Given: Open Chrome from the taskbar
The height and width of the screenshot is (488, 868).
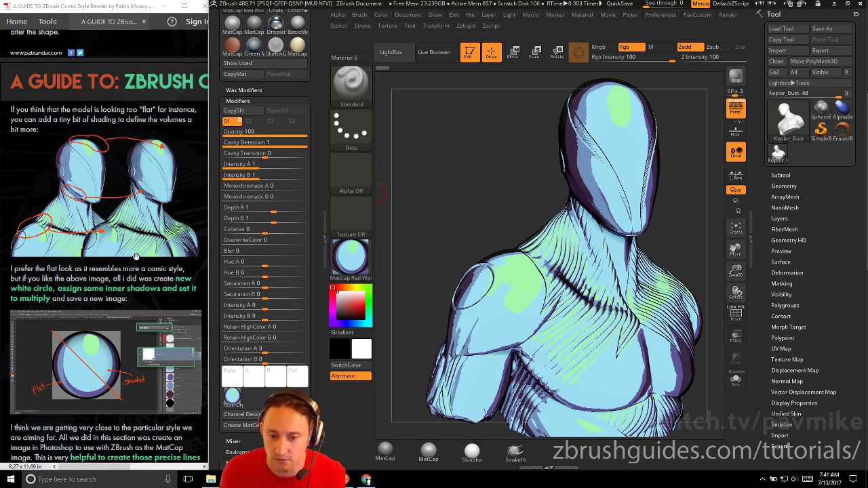Looking at the screenshot, I should (366, 479).
